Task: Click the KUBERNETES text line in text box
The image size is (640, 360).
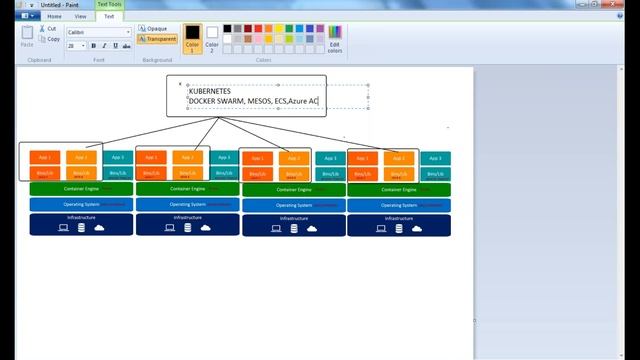Action: point(210,91)
